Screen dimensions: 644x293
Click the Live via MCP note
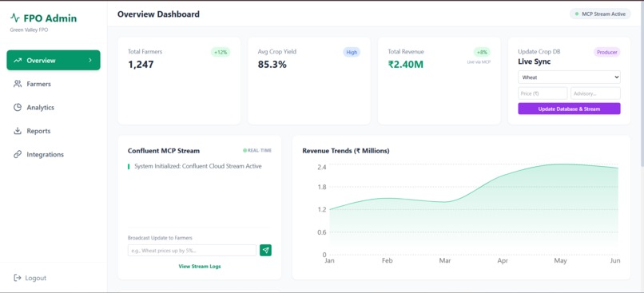tap(479, 62)
